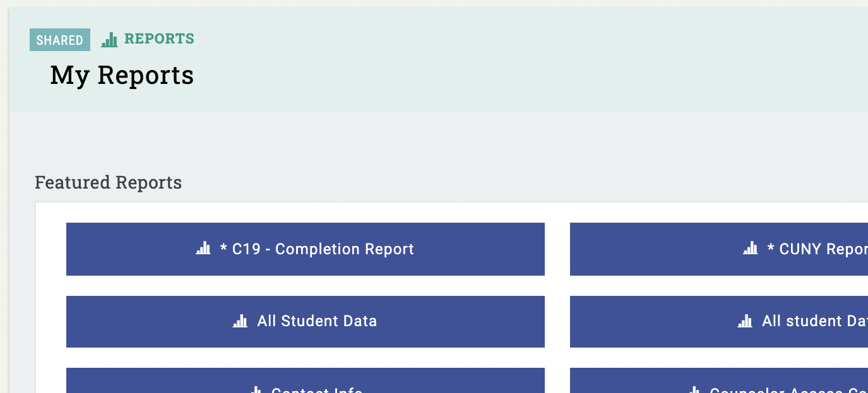This screenshot has height=393, width=868.
Task: Open the REPORTS breadcrumb link
Action: [159, 39]
